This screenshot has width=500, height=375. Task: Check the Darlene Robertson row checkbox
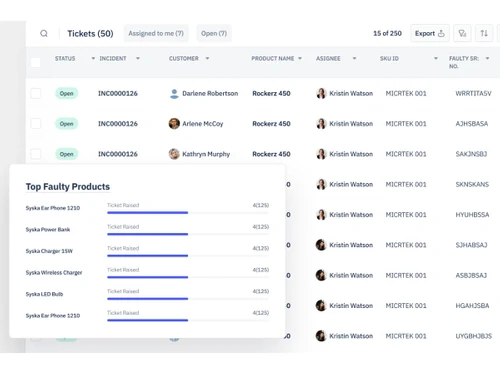click(x=36, y=93)
